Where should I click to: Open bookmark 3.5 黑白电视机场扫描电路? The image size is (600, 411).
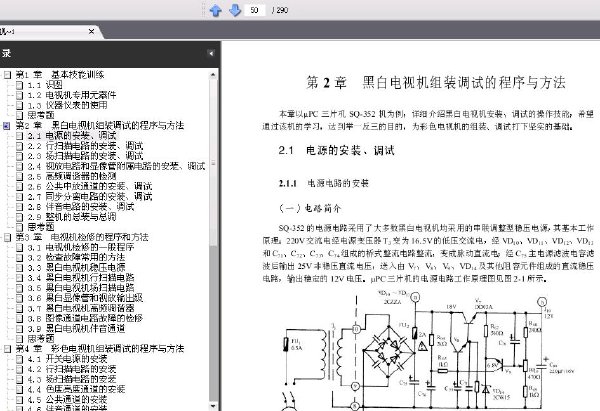(x=80, y=288)
